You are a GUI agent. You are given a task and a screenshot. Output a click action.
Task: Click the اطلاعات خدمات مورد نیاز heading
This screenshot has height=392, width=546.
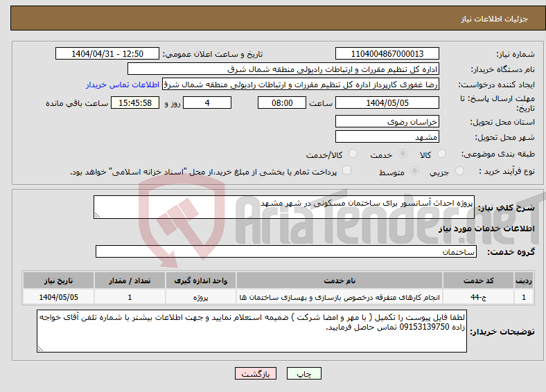point(486,229)
